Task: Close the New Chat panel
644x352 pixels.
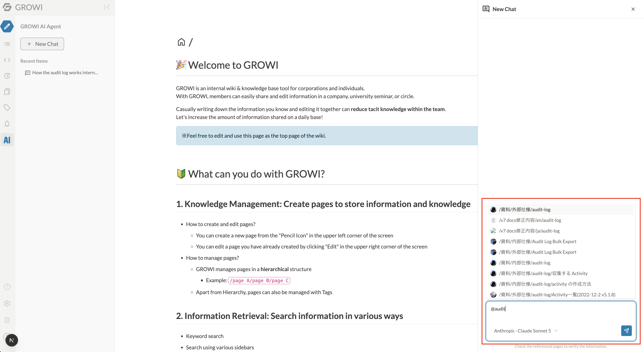Action: (633, 9)
